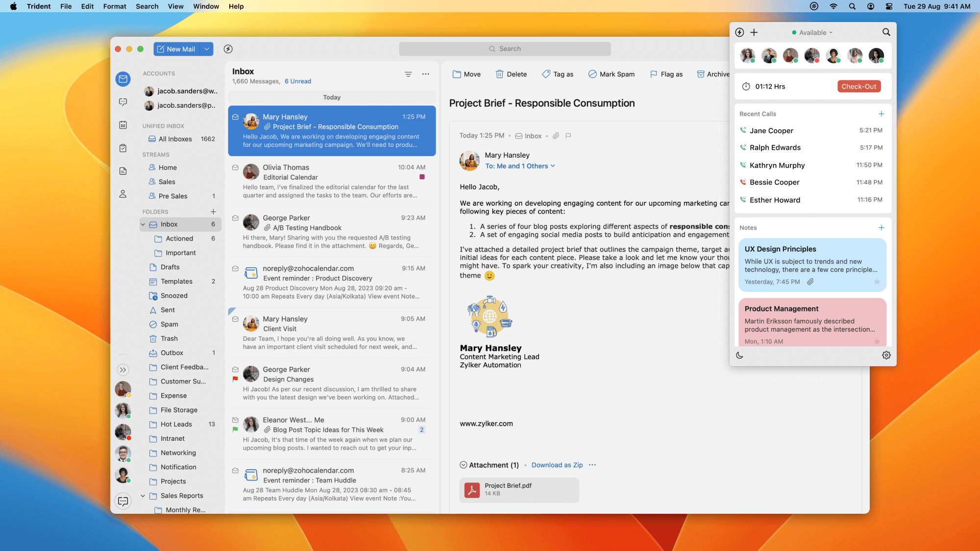Open the Notes icon in left sidebar
Image resolution: width=980 pixels, height=551 pixels.
[x=123, y=171]
